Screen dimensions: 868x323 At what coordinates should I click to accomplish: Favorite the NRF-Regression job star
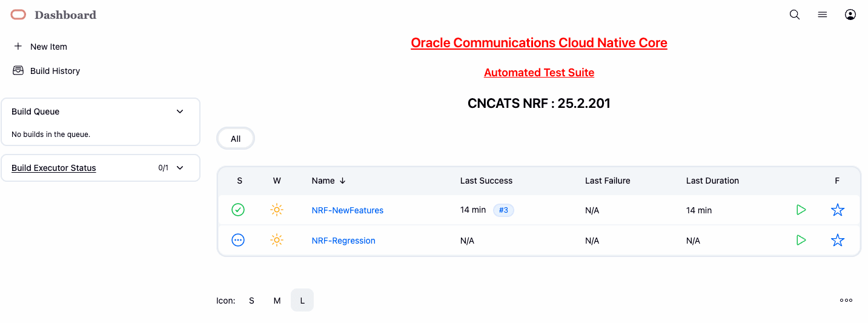click(838, 240)
